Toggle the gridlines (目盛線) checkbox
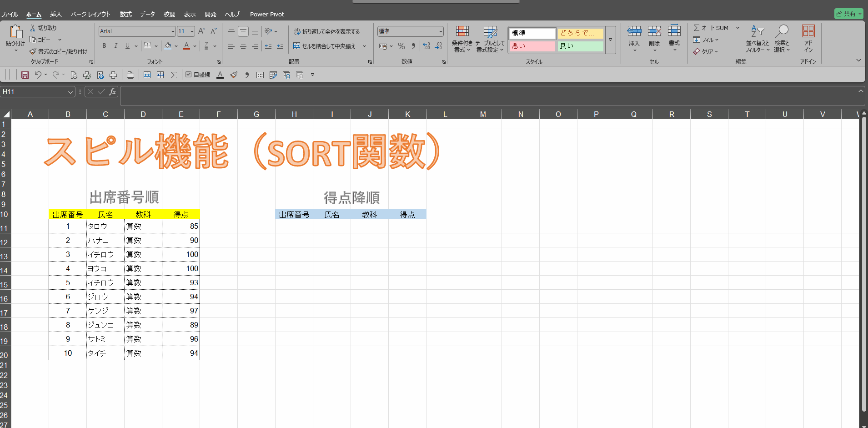 tap(189, 75)
